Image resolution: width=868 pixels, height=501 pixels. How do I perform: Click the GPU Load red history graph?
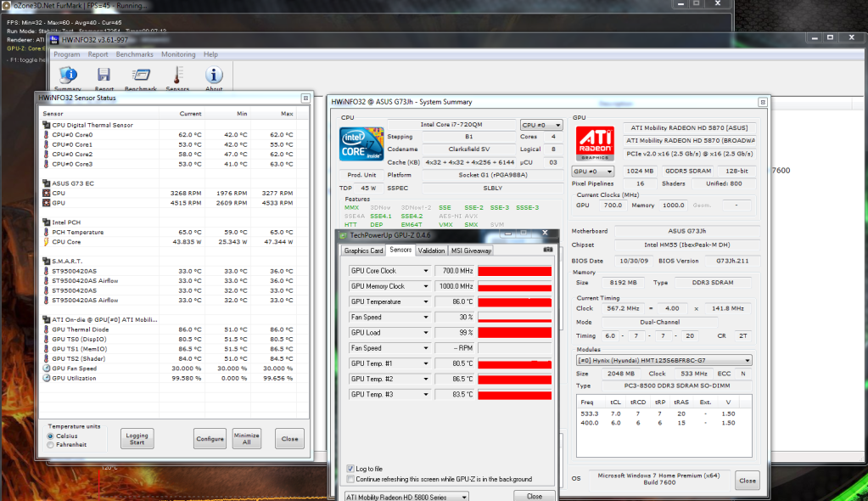(515, 333)
